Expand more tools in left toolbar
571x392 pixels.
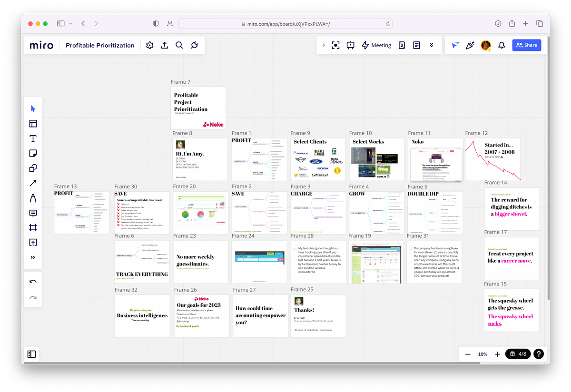(x=33, y=257)
